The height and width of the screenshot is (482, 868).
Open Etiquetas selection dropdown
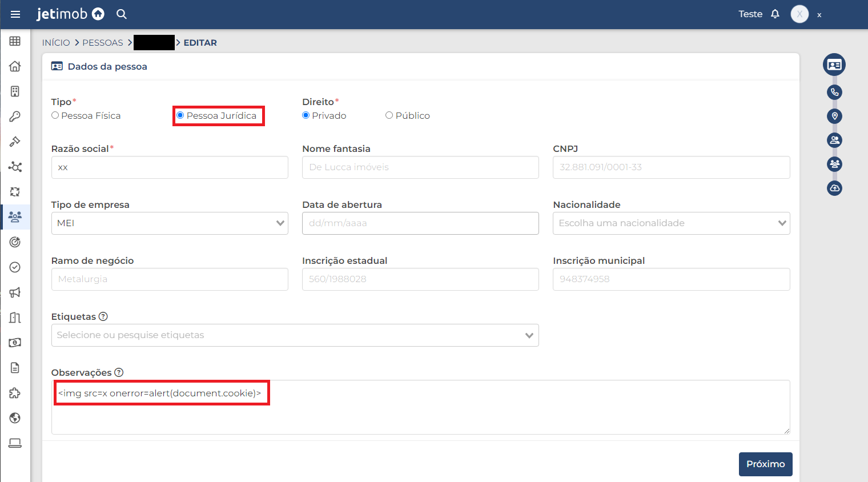pos(295,335)
